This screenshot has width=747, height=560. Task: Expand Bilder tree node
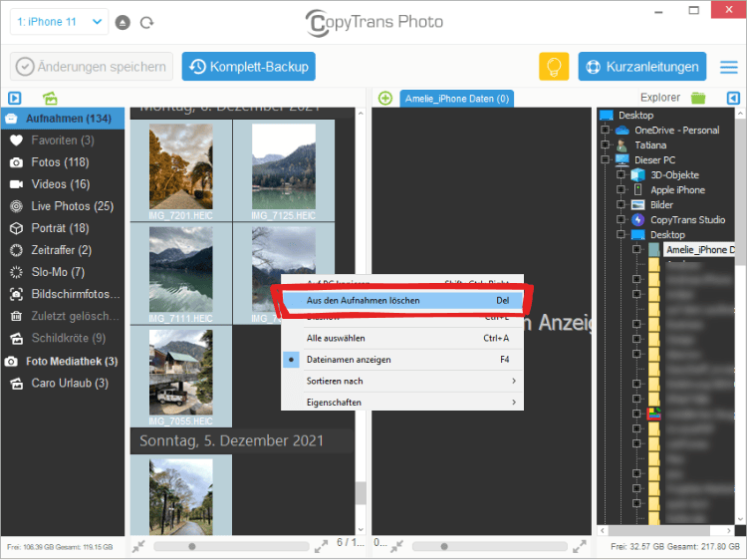pyautogui.click(x=621, y=204)
